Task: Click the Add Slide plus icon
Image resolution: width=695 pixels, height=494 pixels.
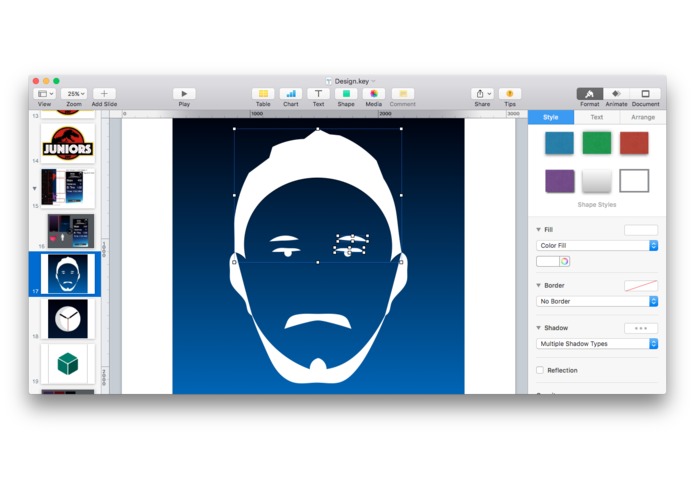Action: [104, 93]
